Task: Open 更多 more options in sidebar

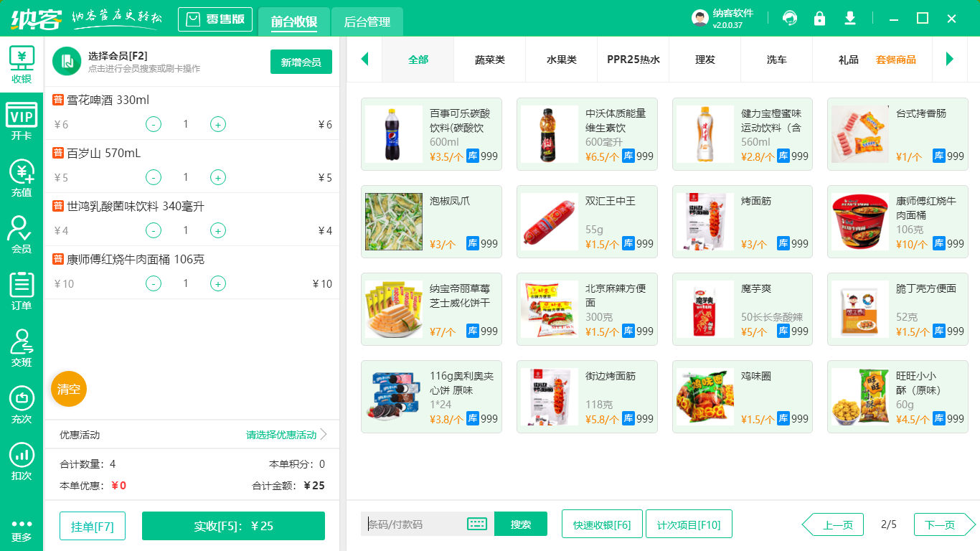Action: [22, 529]
